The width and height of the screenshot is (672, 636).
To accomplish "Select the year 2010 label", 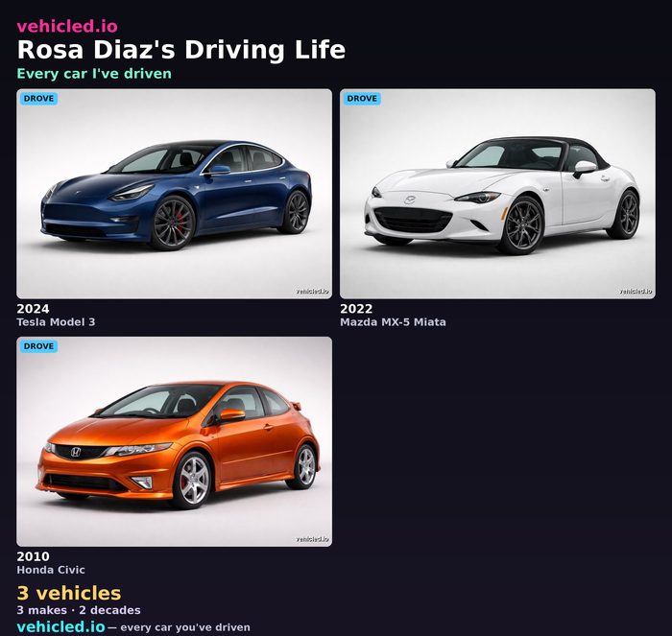I will click(33, 556).
